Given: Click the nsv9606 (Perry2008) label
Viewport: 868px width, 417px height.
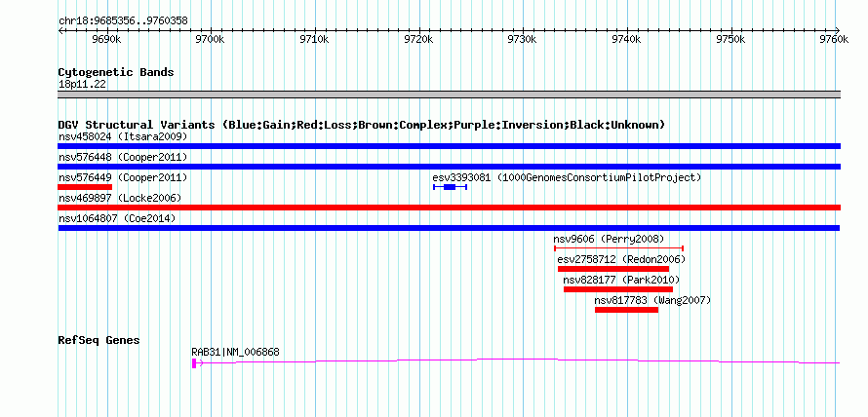Looking at the screenshot, I should 609,239.
